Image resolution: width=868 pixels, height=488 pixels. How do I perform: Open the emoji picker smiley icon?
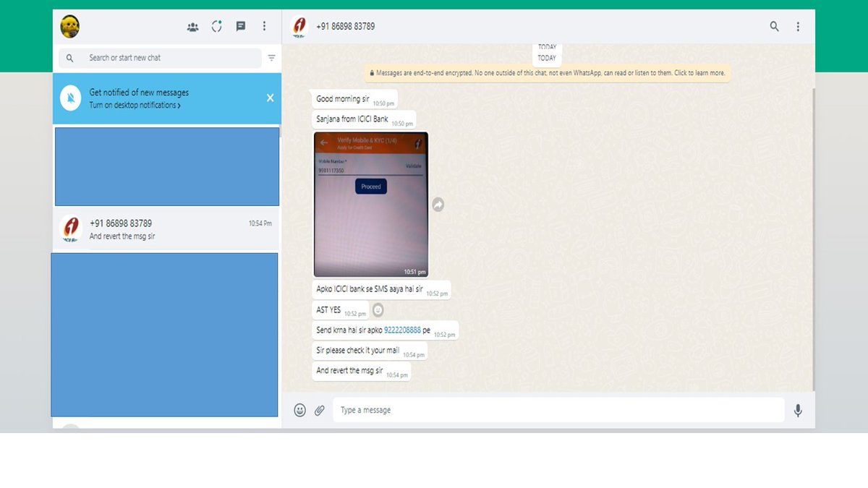click(x=299, y=410)
